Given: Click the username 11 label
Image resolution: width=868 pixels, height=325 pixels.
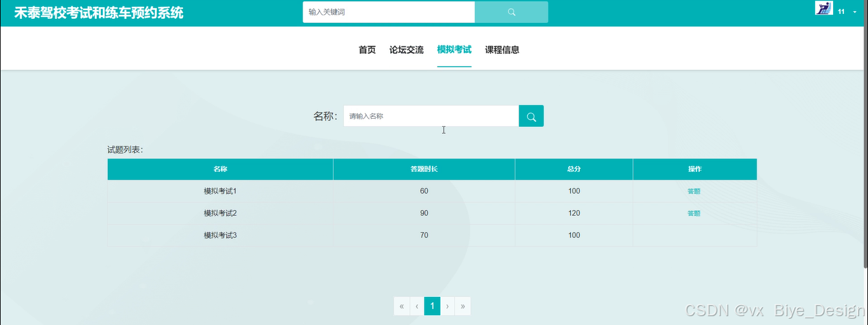Looking at the screenshot, I should (841, 12).
